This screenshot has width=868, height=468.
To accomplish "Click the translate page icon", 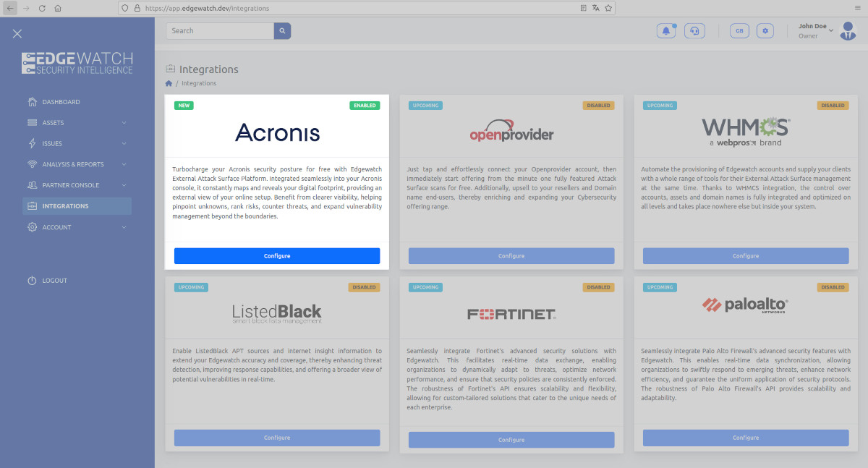I will point(596,8).
